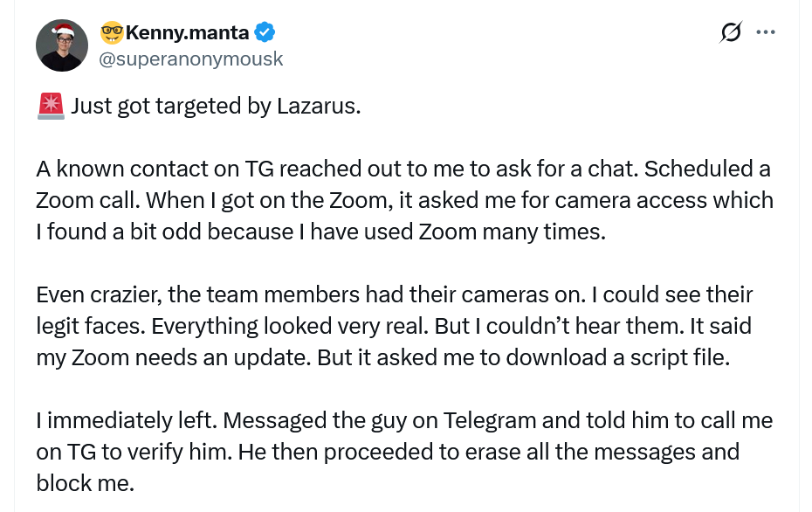This screenshot has height=512, width=812.
Task: Click the nerd-face emoji beside Kenny.manta
Action: click(112, 33)
